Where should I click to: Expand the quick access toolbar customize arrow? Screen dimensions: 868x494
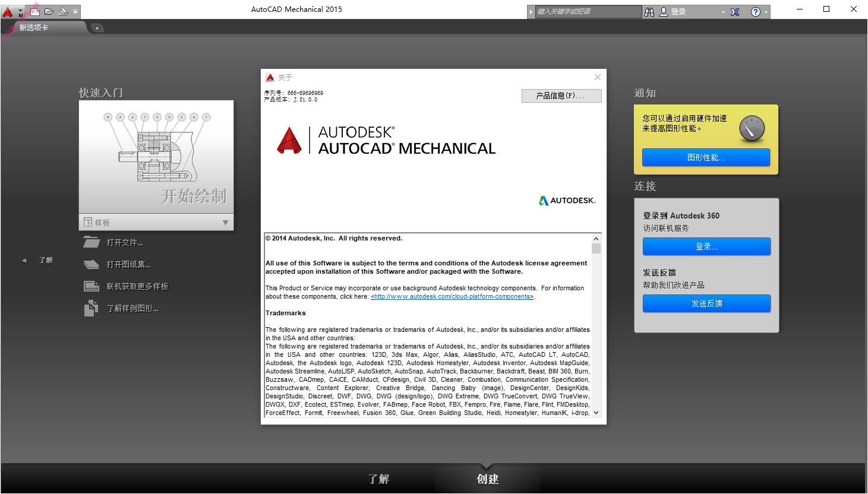point(75,12)
